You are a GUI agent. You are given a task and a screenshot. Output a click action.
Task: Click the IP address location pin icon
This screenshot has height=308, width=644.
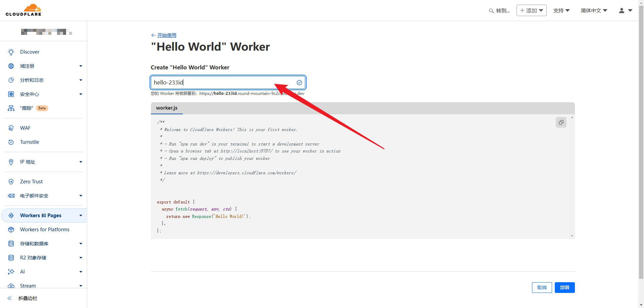click(x=11, y=162)
